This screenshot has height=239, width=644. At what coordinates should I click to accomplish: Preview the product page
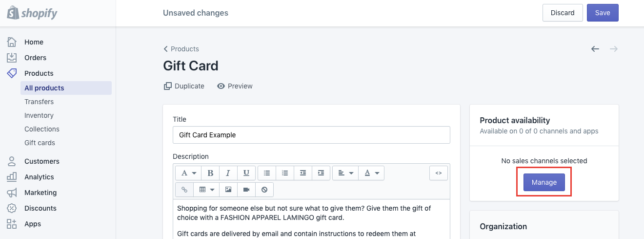(235, 86)
